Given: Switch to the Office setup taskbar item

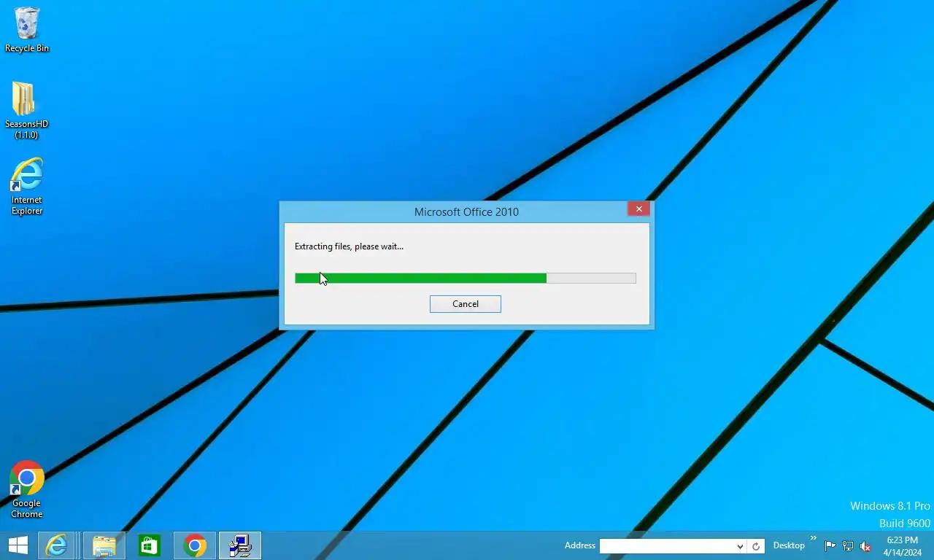Looking at the screenshot, I should tap(240, 545).
